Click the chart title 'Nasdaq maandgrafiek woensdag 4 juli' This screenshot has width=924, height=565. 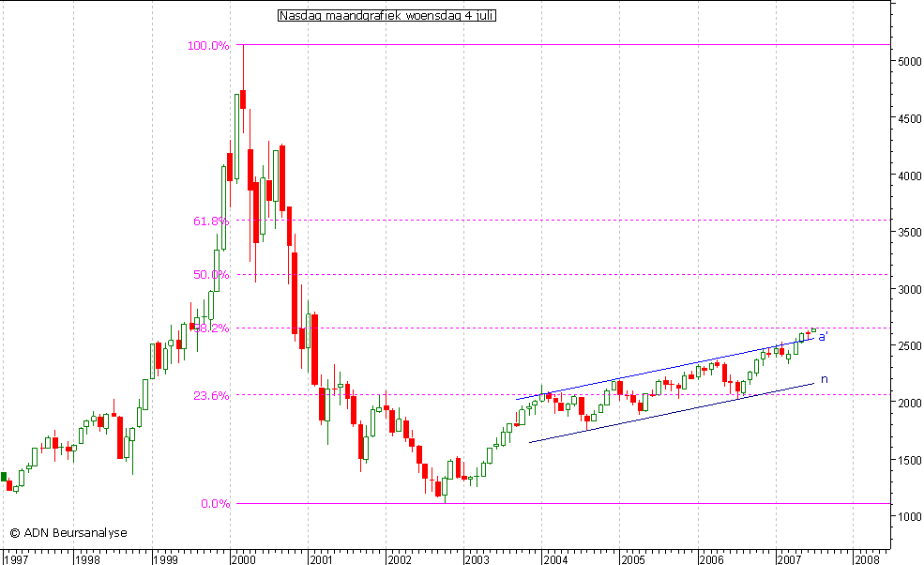click(x=386, y=16)
